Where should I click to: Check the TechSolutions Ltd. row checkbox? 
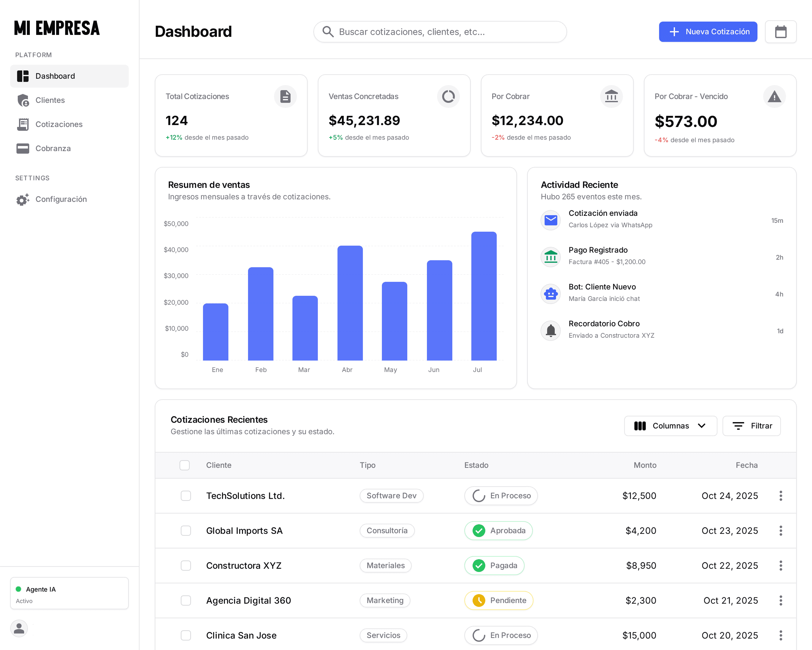pos(186,496)
